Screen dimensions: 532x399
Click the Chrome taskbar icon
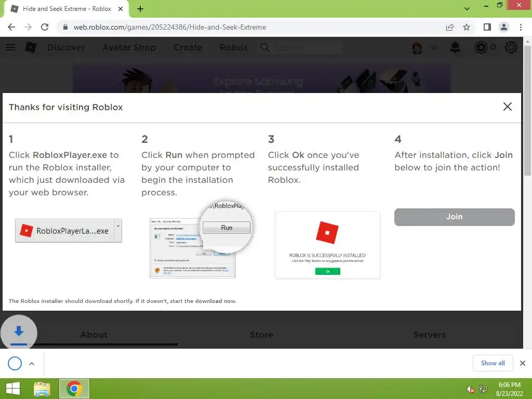click(x=74, y=389)
